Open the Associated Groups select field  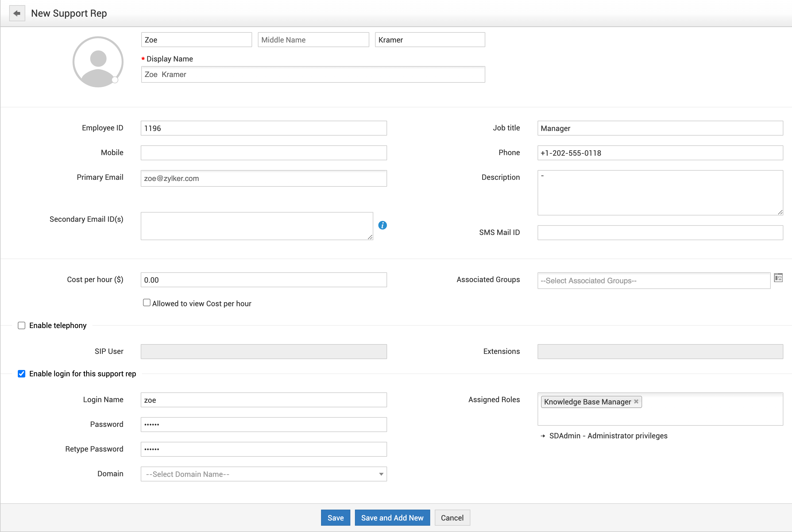point(653,281)
